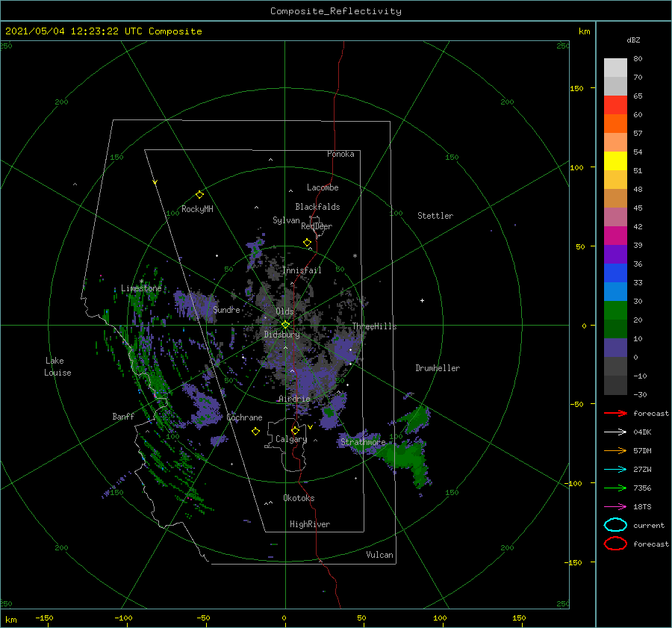The width and height of the screenshot is (672, 628).
Task: Select the 80 dBZ light grey swatch
Action: 615,67
